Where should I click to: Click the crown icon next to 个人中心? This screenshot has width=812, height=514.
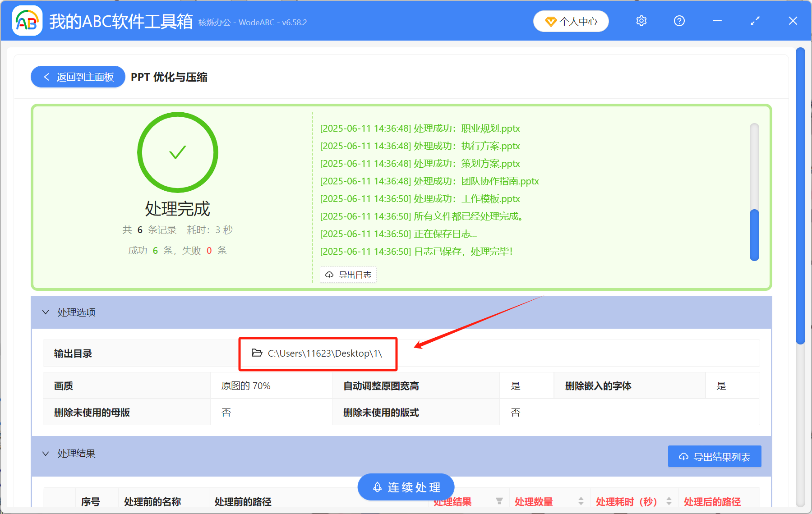click(x=550, y=21)
